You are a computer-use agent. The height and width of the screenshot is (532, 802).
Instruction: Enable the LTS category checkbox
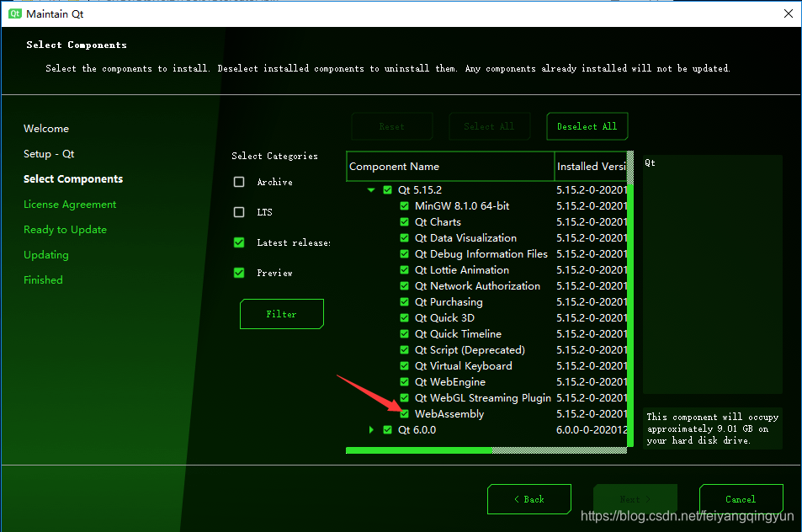239,212
